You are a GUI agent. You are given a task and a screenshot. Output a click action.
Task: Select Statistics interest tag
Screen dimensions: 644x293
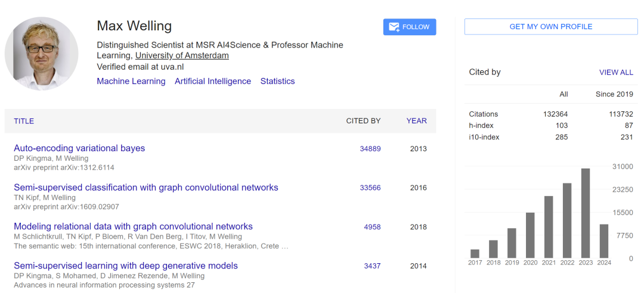[277, 82]
